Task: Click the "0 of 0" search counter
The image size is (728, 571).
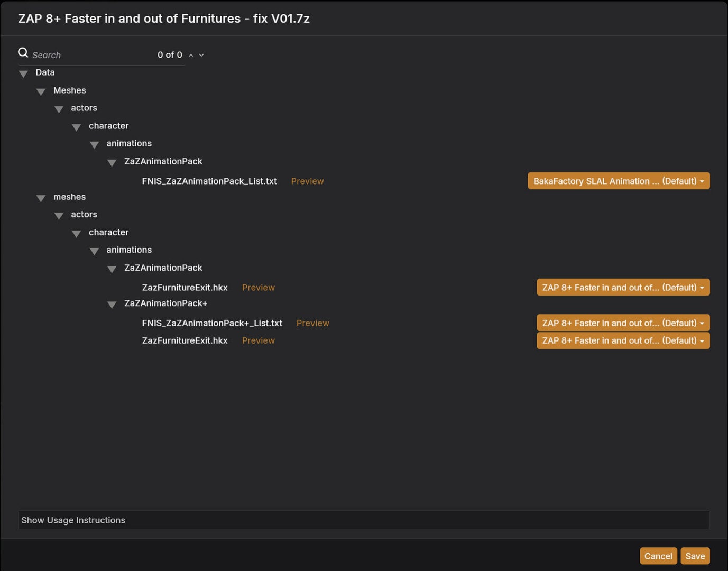Action: click(x=170, y=54)
